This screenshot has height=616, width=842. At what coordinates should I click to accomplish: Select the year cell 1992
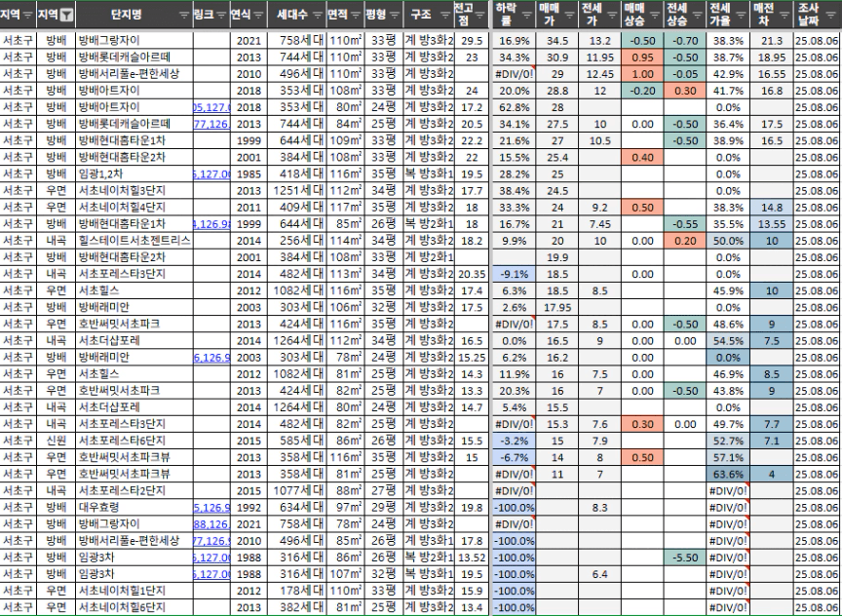[249, 507]
